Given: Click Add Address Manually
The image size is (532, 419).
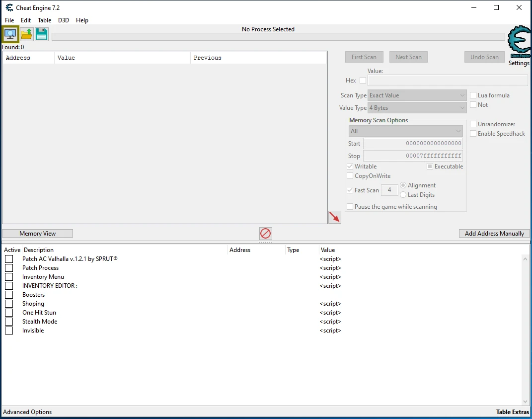Looking at the screenshot, I should 494,233.
